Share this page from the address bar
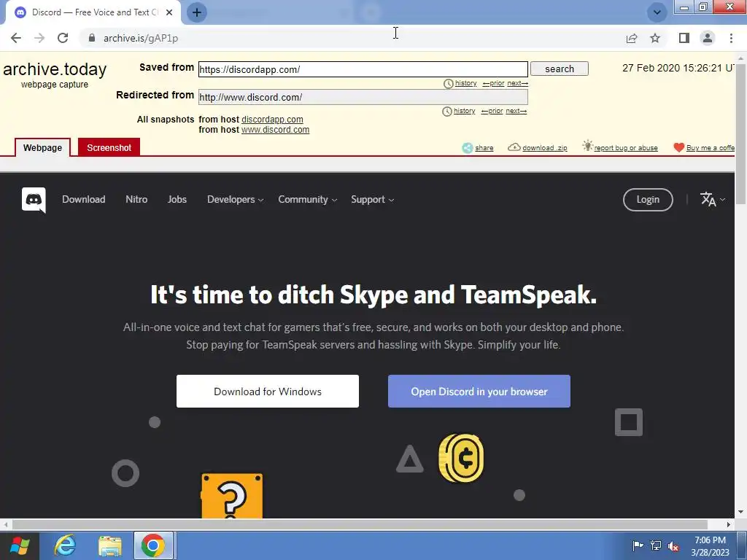Viewport: 747px width, 560px height. pyautogui.click(x=632, y=38)
